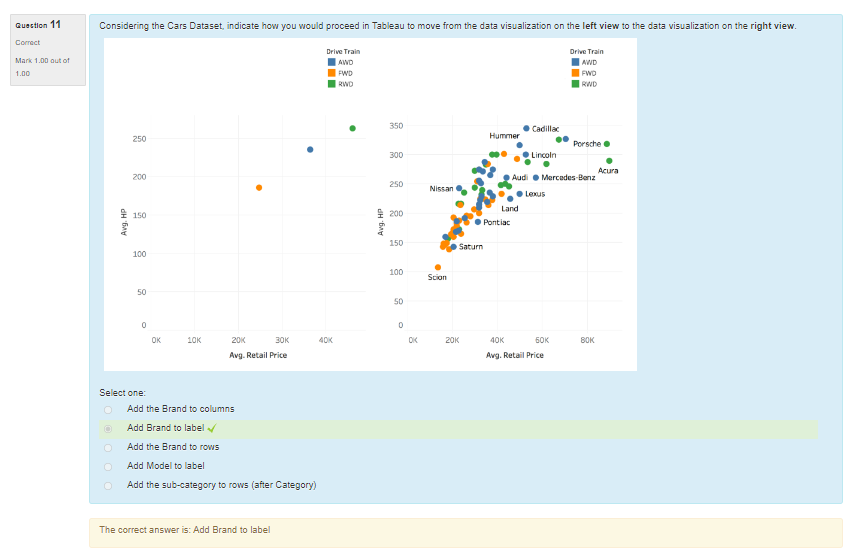Select the 'Add the Brand to rows' radio button
The height and width of the screenshot is (559, 859).
click(108, 447)
